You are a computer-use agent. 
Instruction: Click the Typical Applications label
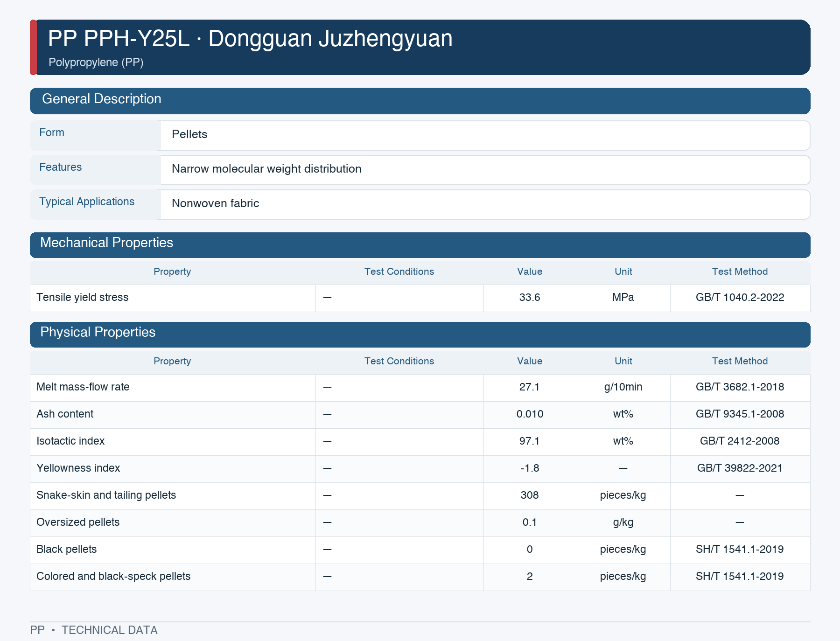(87, 202)
